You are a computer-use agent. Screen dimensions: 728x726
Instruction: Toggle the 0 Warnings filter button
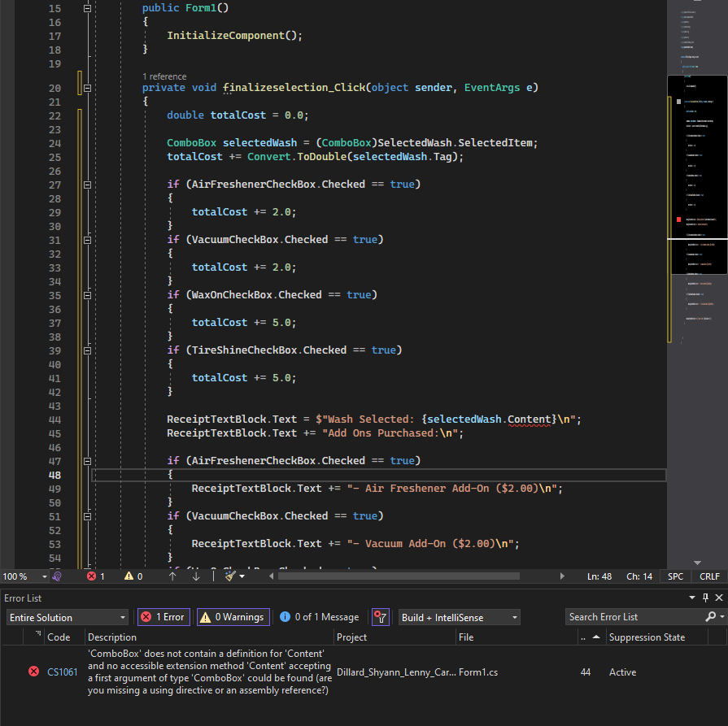(233, 617)
